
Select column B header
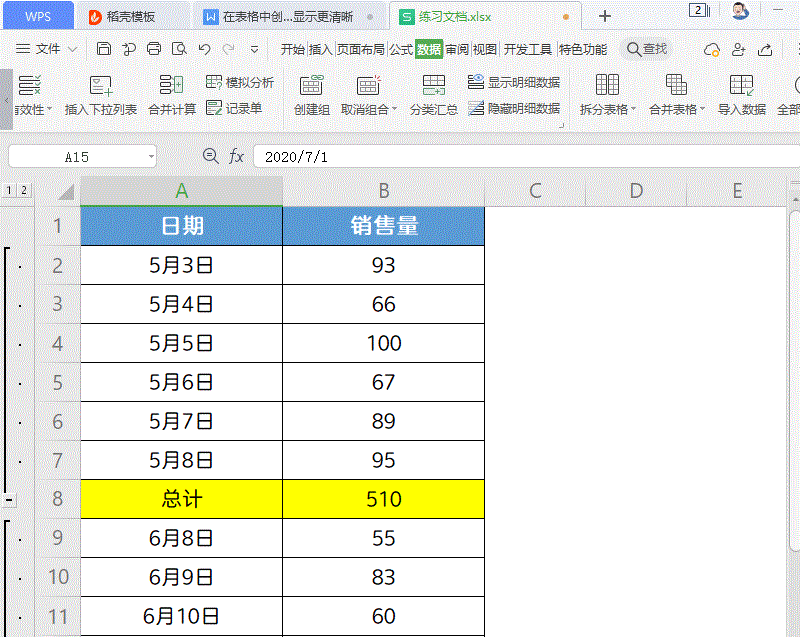(384, 191)
